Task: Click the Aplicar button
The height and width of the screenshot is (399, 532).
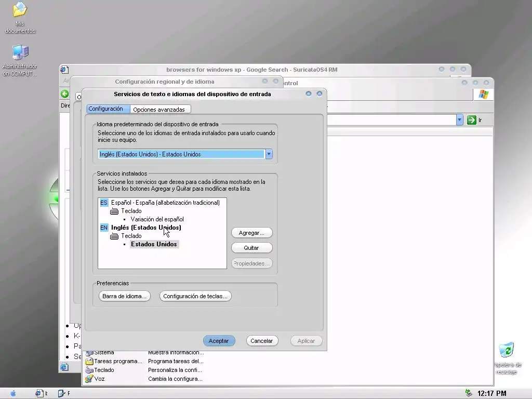Action: coord(307,341)
